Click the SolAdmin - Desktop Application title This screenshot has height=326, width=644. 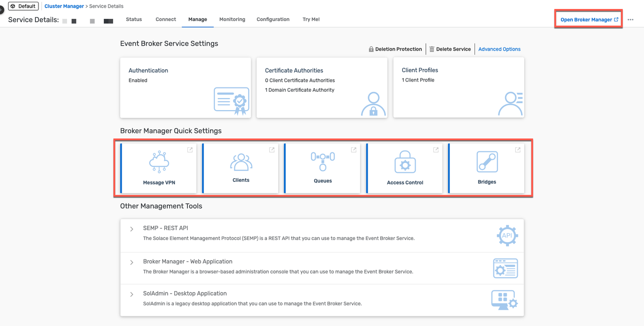click(x=185, y=293)
